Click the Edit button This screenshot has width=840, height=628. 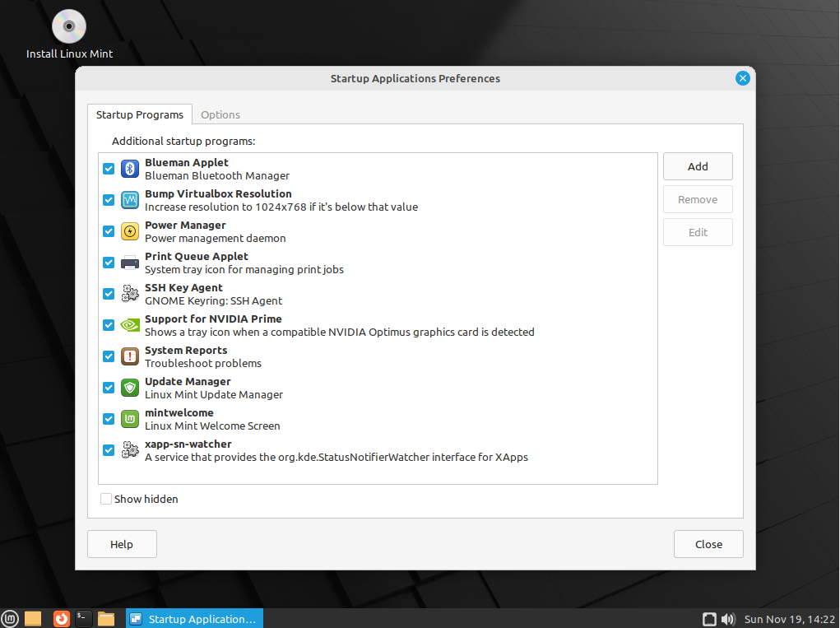[698, 232]
